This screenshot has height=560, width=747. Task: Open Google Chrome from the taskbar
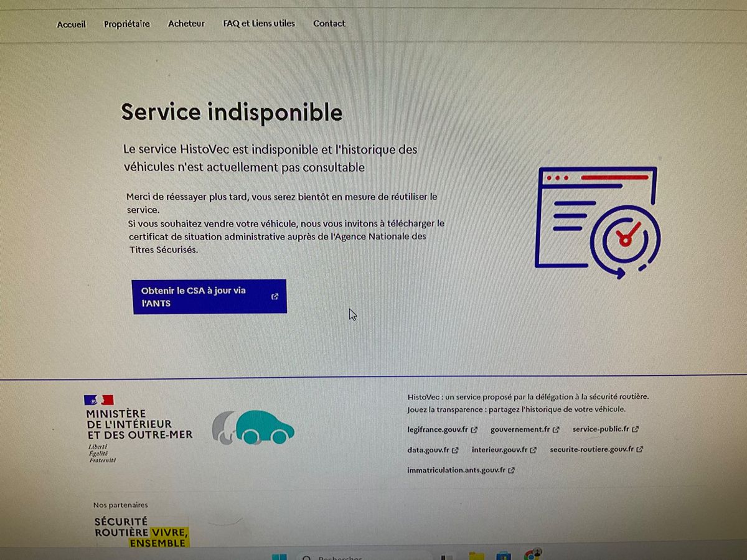[533, 555]
